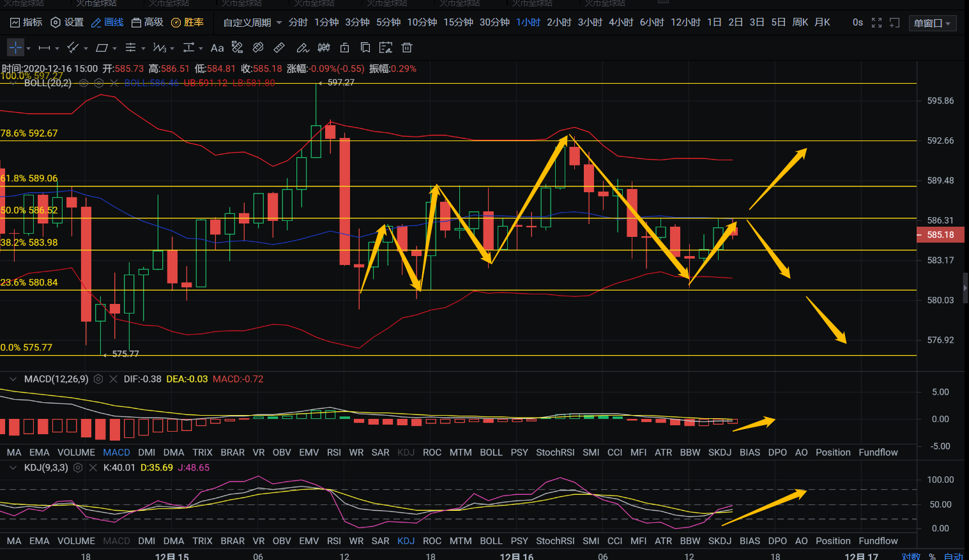The width and height of the screenshot is (969, 560).
Task: Click the lock drawings icon
Action: tap(344, 48)
